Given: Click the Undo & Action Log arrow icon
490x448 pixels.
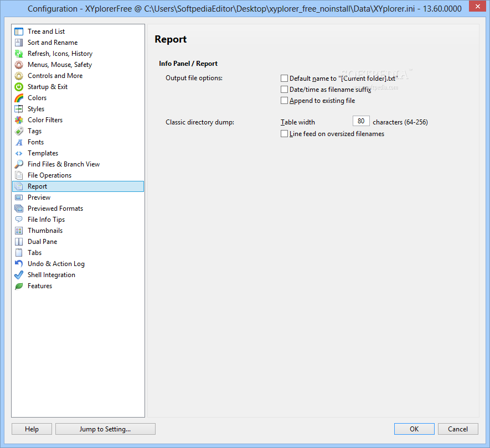Looking at the screenshot, I should click(19, 264).
